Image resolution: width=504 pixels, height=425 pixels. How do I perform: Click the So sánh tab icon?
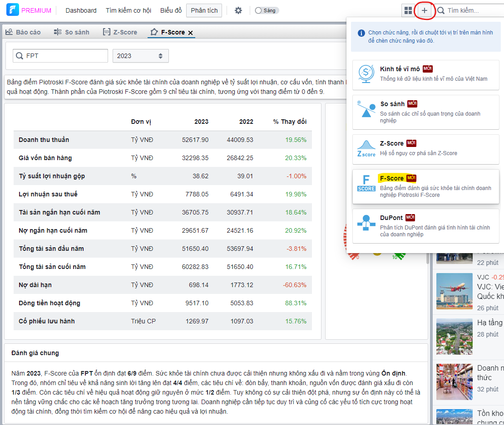click(58, 32)
